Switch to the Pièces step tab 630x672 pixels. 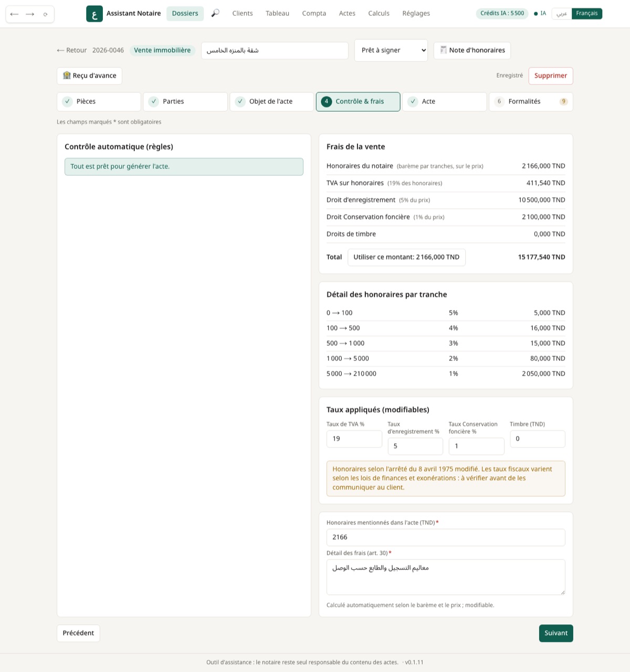tap(99, 102)
